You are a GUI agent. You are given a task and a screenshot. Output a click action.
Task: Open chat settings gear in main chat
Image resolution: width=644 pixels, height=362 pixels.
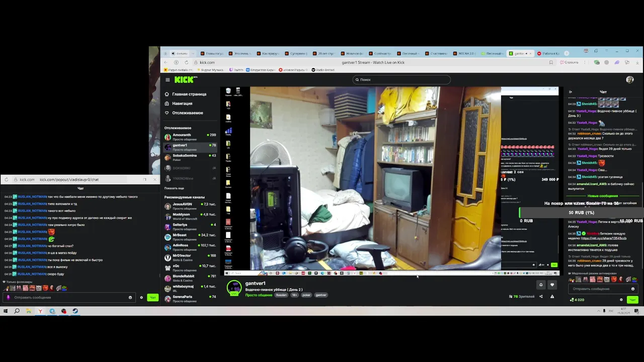(621, 300)
